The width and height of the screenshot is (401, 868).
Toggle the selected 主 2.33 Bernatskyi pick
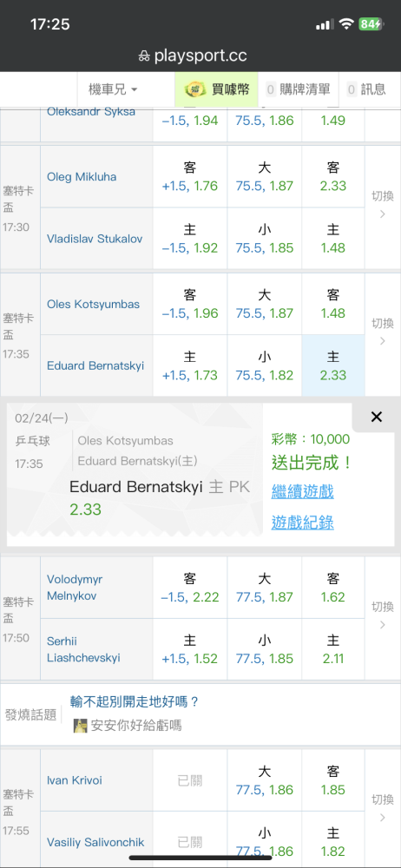[333, 365]
